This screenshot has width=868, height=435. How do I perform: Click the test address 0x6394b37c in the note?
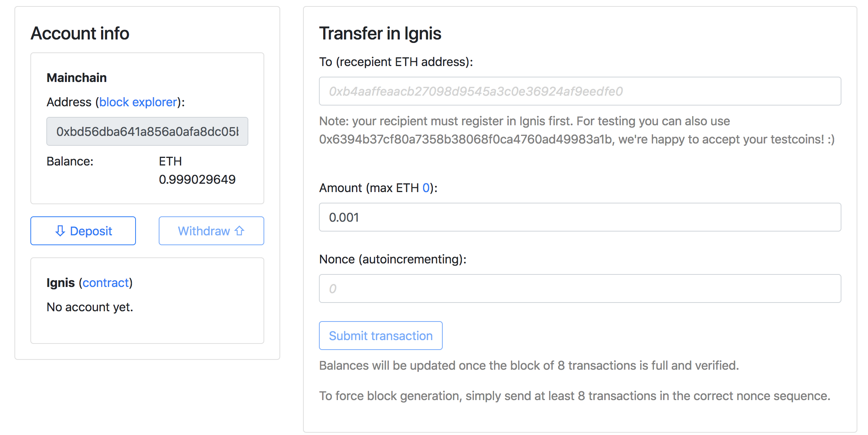coord(466,139)
